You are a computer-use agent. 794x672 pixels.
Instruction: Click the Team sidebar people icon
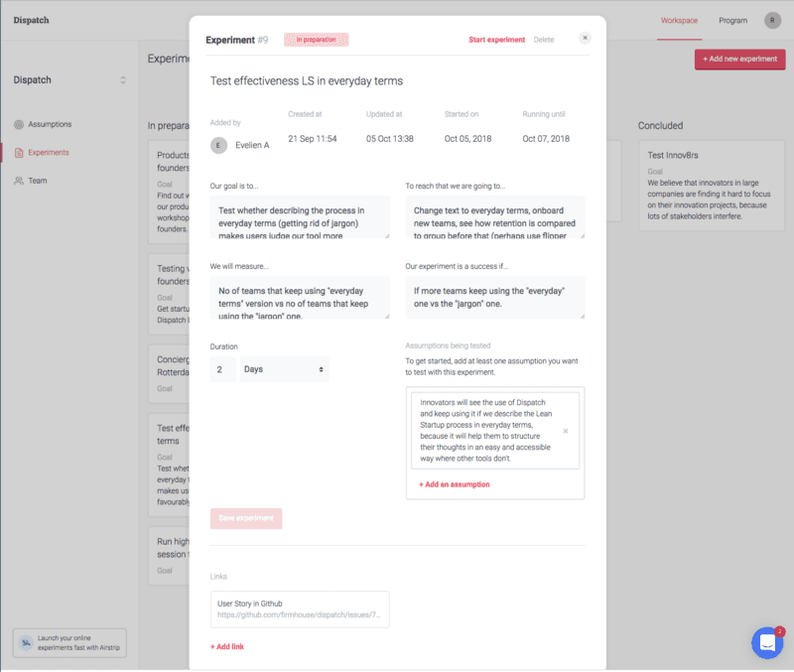19,181
